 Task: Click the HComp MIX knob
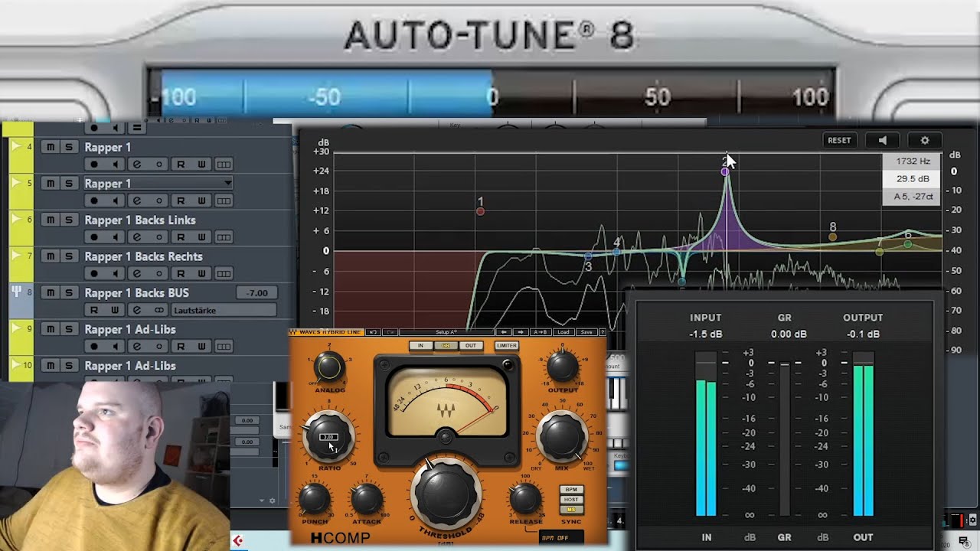point(563,436)
